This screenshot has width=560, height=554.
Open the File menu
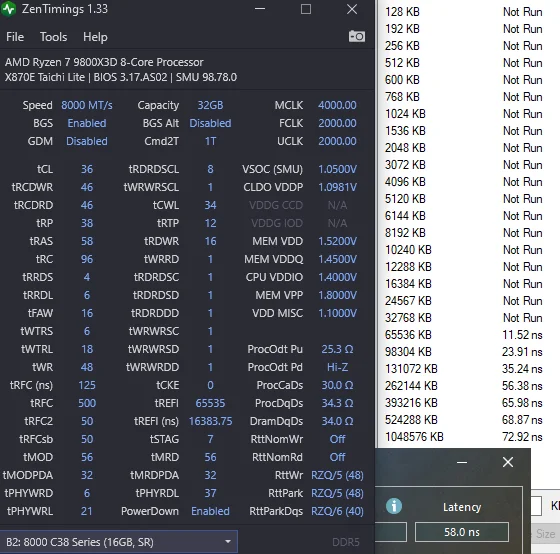[x=15, y=37]
